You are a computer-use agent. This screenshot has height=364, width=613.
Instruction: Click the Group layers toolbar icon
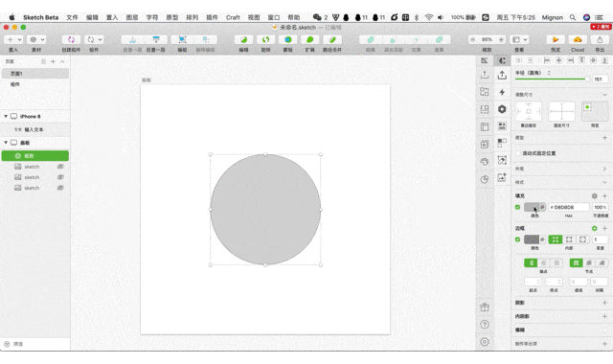[182, 39]
